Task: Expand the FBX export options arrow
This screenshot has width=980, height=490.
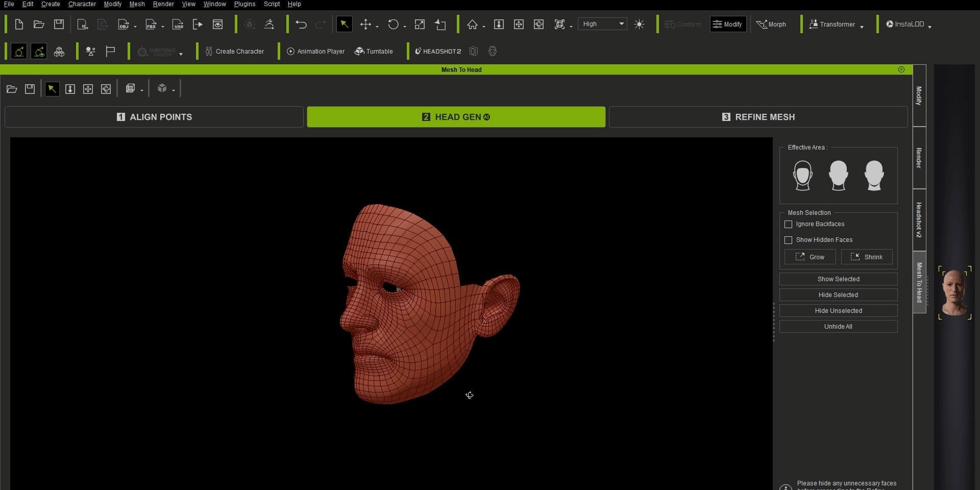Action: pyautogui.click(x=162, y=26)
